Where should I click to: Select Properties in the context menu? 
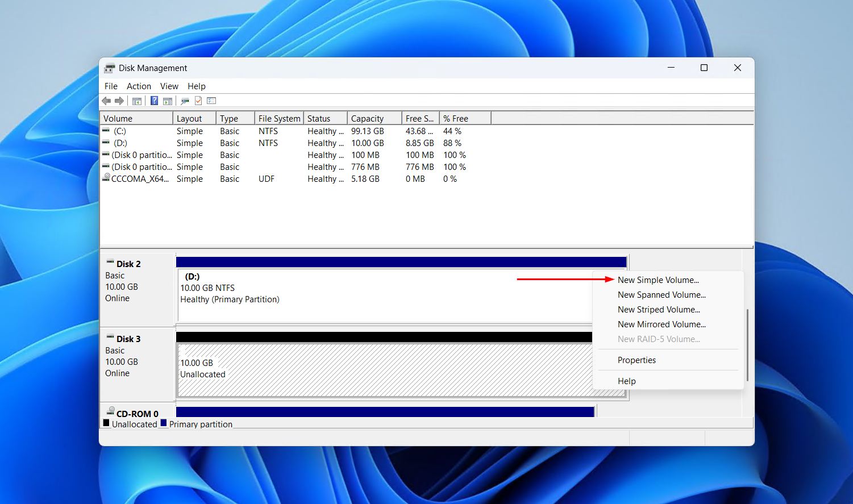click(x=636, y=360)
